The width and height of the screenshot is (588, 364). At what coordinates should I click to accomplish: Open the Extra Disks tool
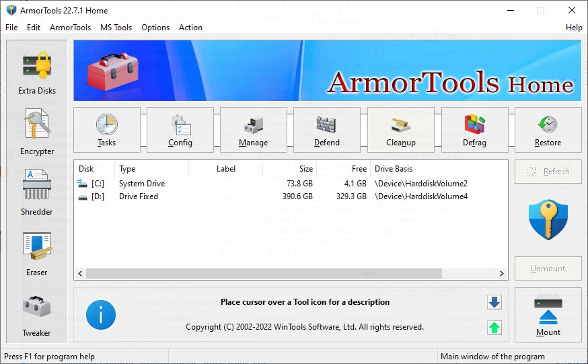click(x=37, y=71)
